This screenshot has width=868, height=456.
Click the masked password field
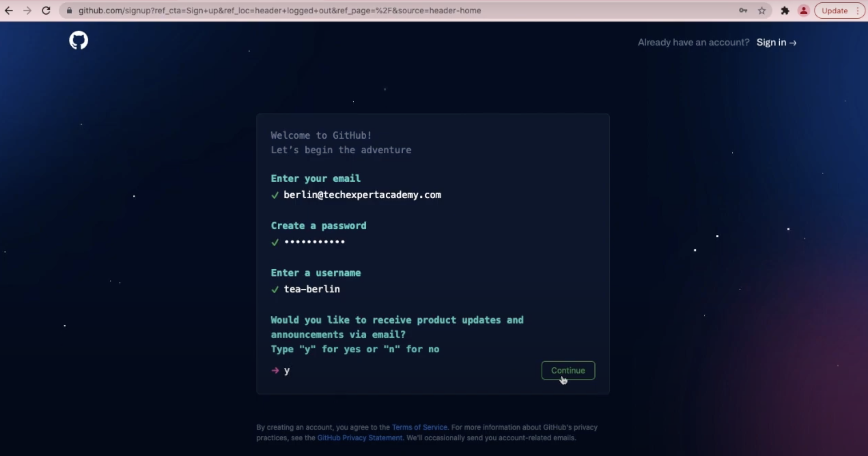point(314,242)
